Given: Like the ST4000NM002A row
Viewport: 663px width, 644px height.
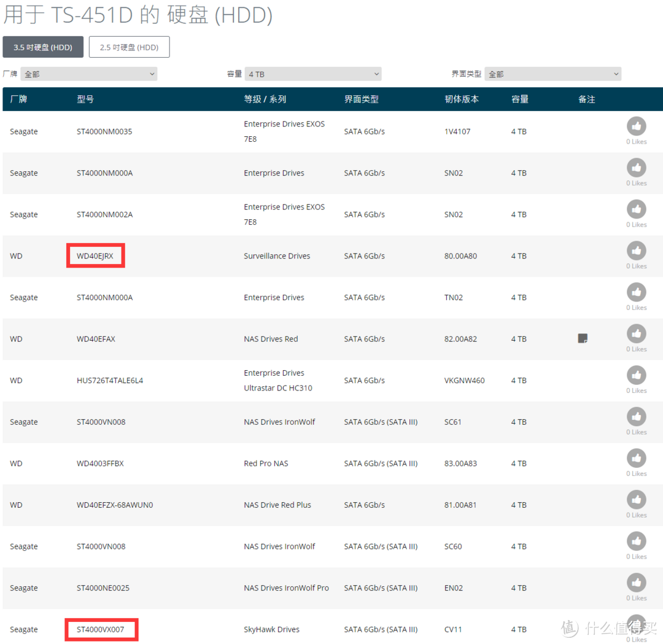Looking at the screenshot, I should tap(637, 209).
